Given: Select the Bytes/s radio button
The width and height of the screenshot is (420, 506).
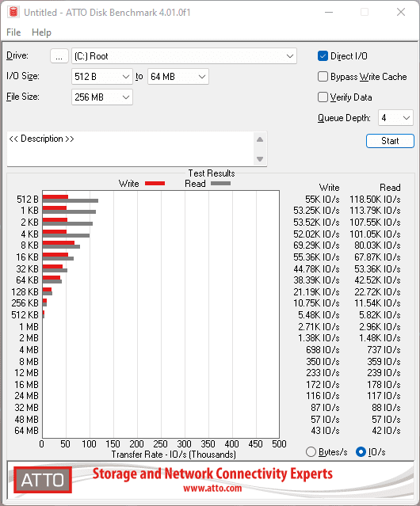Looking at the screenshot, I should click(x=311, y=452).
